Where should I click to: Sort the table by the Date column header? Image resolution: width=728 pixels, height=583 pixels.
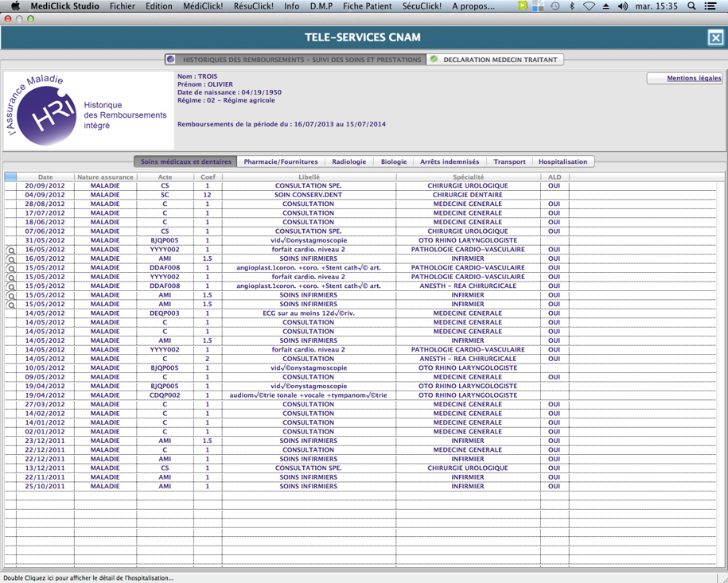45,177
